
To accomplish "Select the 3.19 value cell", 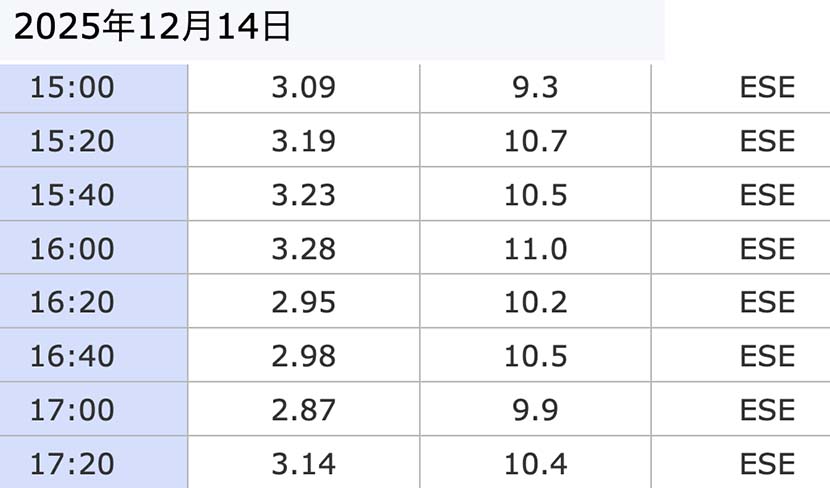I will tap(303, 141).
